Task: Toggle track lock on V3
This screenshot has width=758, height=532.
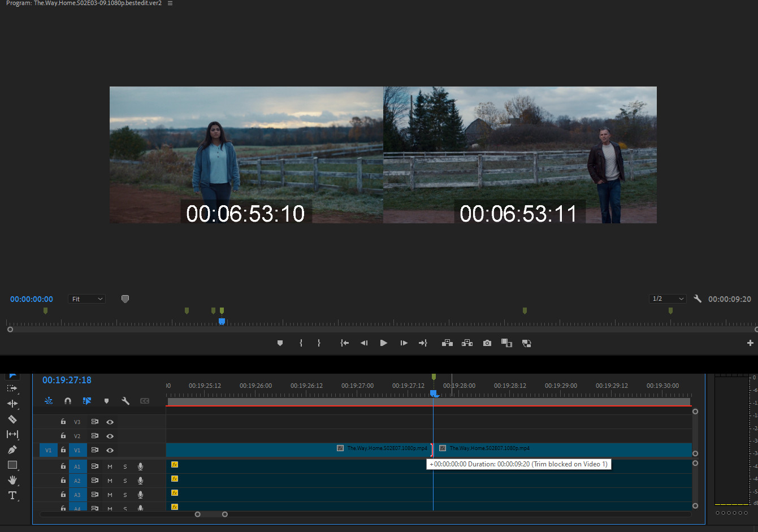Action: point(63,422)
